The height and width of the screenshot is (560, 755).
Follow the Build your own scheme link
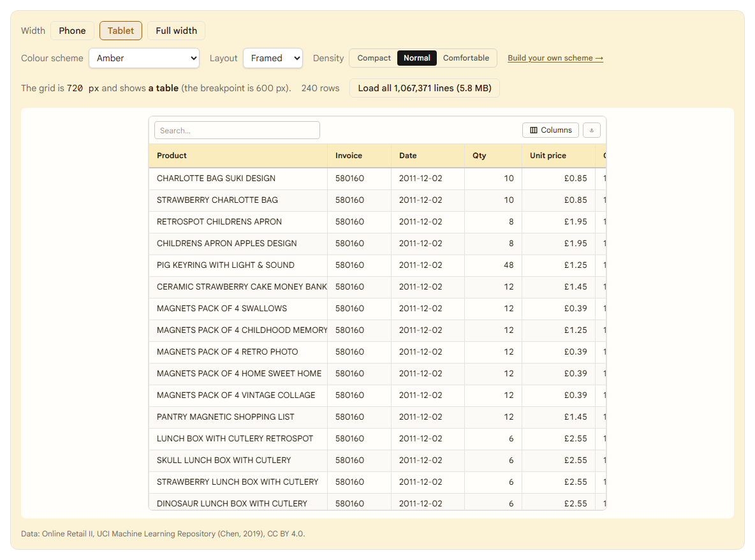pyautogui.click(x=555, y=58)
